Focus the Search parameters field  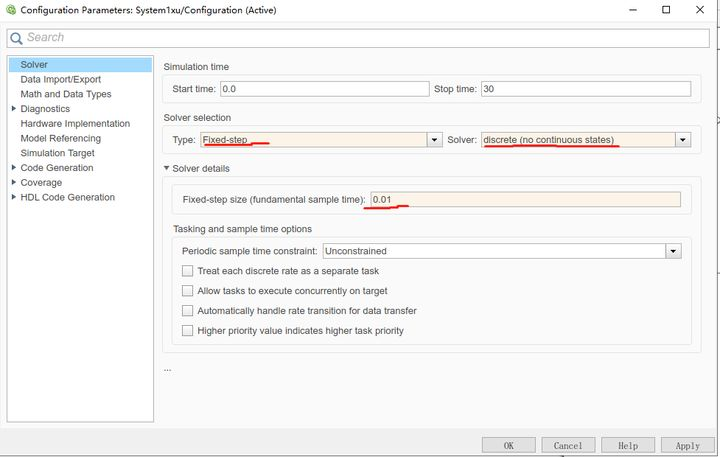(x=358, y=38)
